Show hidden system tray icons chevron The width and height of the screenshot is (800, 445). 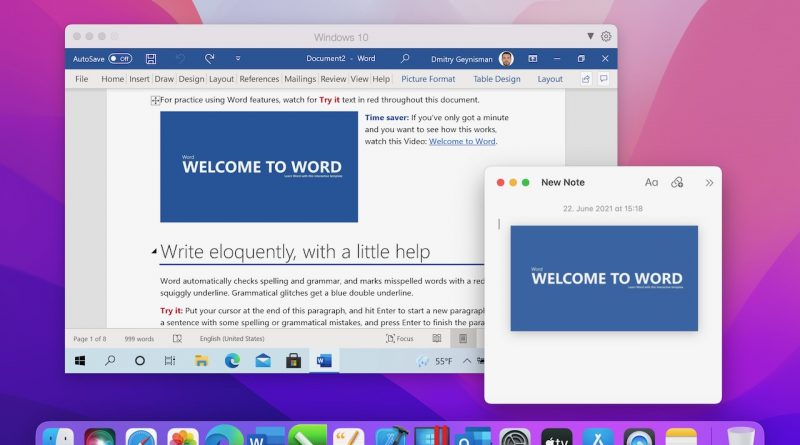pyautogui.click(x=467, y=361)
